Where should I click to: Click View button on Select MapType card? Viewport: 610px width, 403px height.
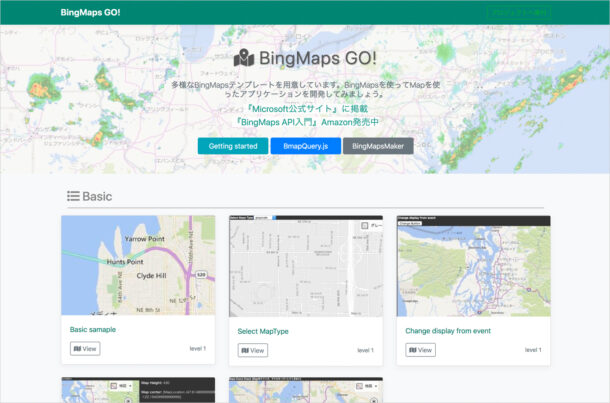252,350
